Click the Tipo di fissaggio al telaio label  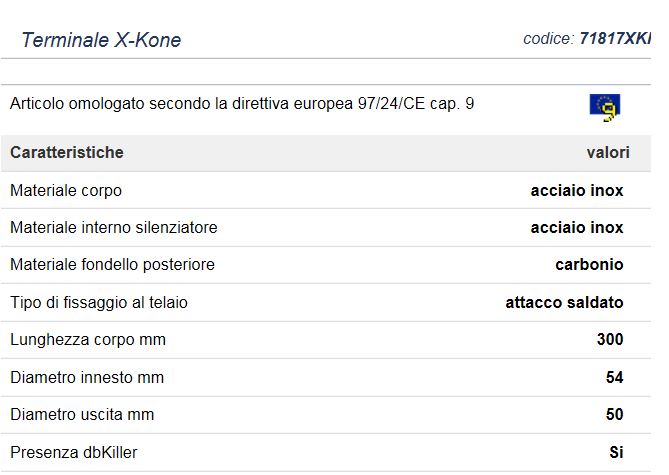coord(99,303)
